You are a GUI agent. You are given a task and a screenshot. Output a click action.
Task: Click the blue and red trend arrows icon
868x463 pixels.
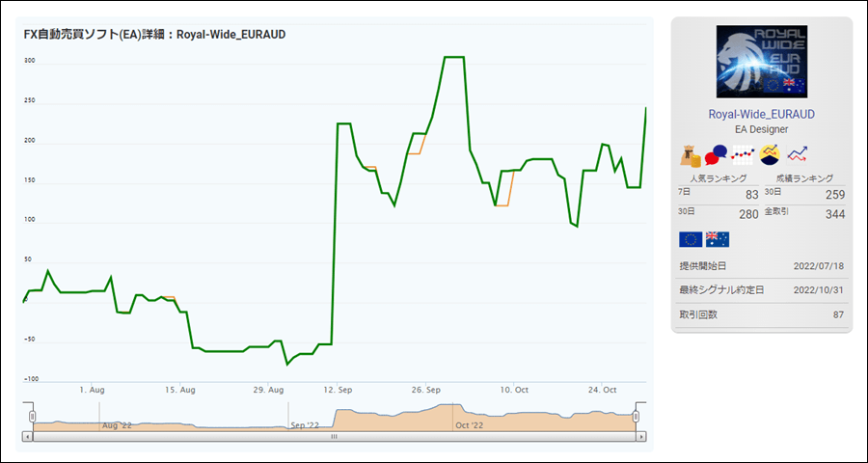tap(798, 154)
